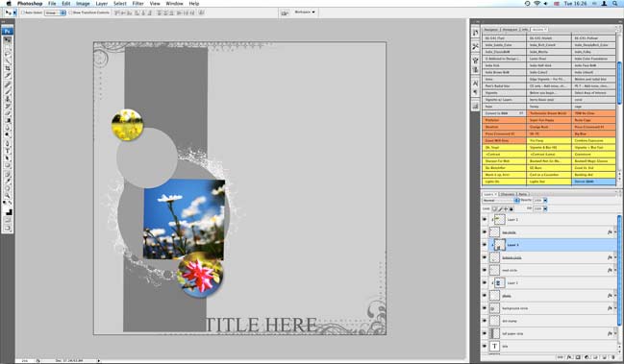624x364 pixels.
Task: Hide the bottom circle layer
Action: 485,257
